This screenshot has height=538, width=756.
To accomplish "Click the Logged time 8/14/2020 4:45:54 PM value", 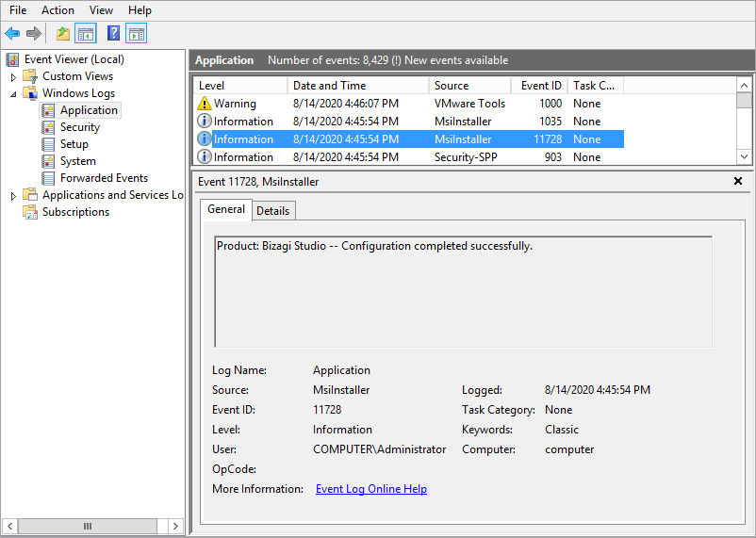I will click(598, 389).
